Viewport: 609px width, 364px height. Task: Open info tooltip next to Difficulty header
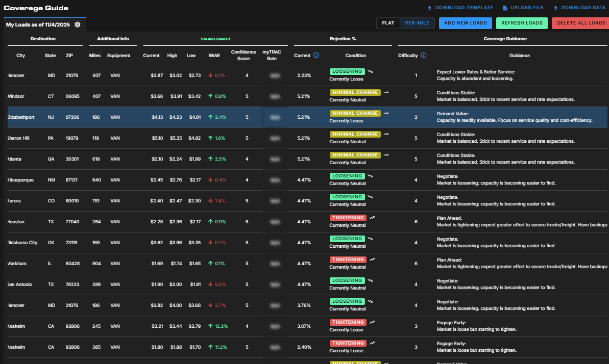click(x=425, y=55)
